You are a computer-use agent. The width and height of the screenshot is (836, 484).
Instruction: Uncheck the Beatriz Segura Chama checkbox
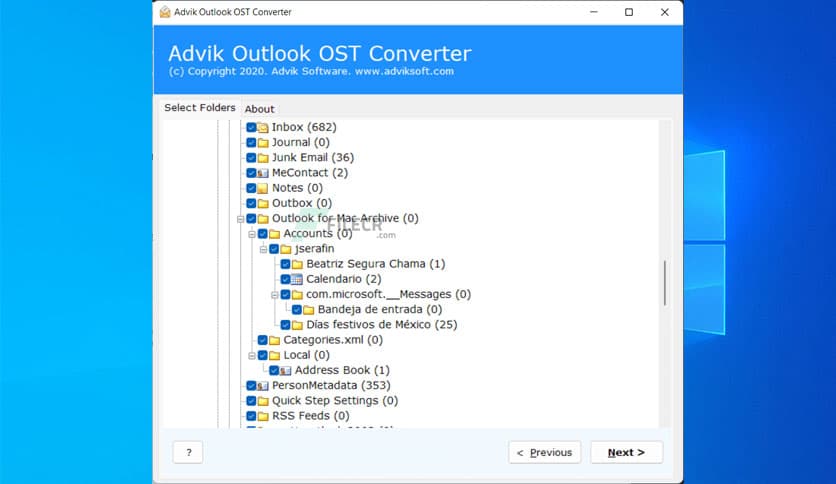[x=285, y=264]
